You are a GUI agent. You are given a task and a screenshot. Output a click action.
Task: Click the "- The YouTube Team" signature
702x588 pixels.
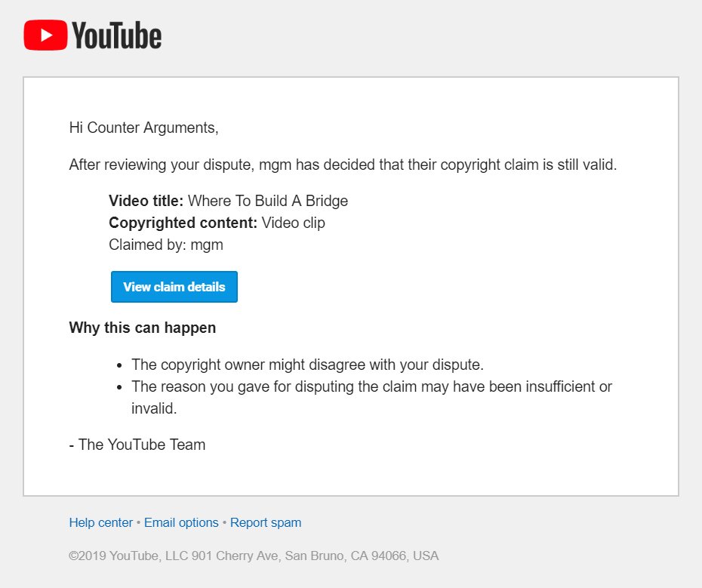point(137,445)
